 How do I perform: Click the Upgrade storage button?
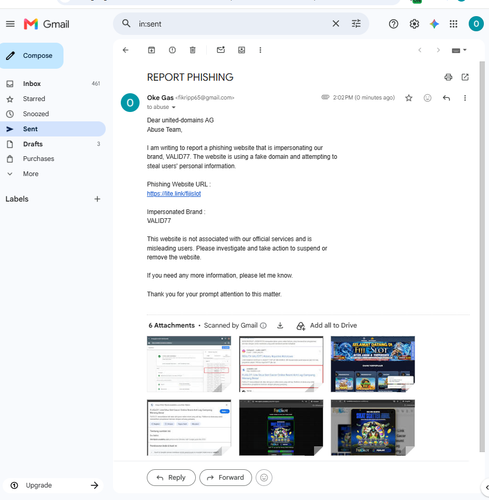click(53, 485)
